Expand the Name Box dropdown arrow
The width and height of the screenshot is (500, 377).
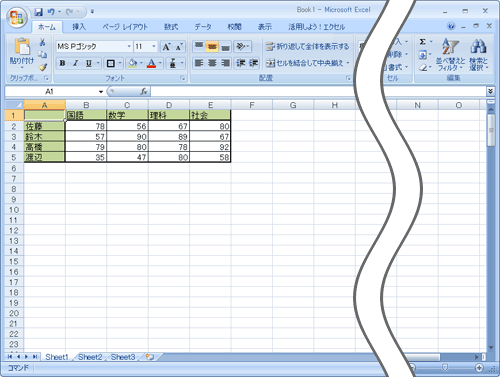[101, 92]
